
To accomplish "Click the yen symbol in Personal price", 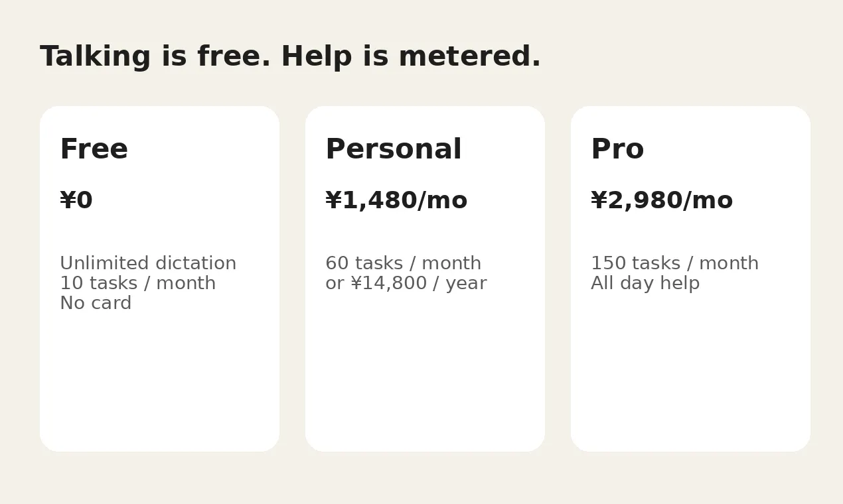I will (x=333, y=200).
